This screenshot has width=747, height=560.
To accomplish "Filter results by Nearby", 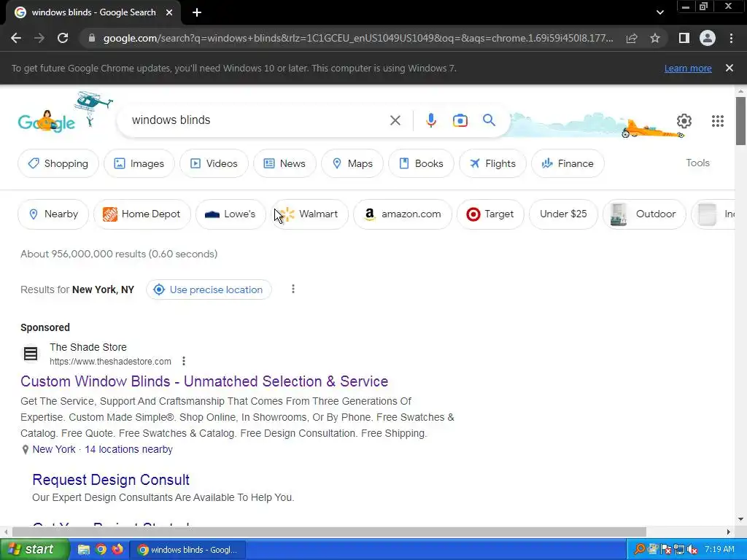I will coord(53,214).
